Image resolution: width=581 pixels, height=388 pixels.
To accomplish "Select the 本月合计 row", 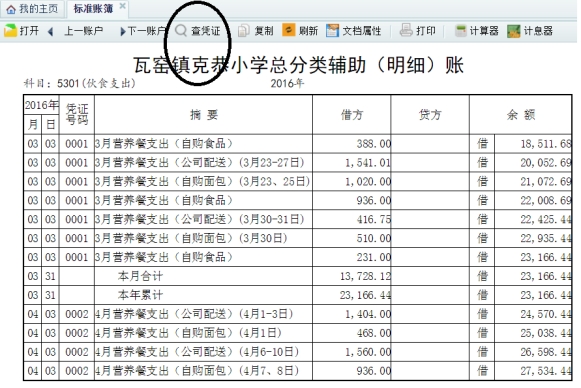I will pos(298,276).
